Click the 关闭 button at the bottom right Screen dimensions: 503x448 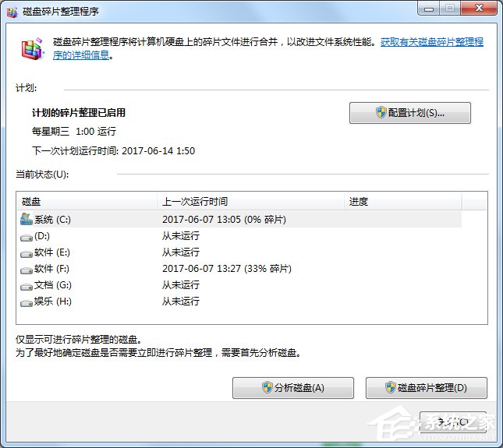tap(452, 422)
